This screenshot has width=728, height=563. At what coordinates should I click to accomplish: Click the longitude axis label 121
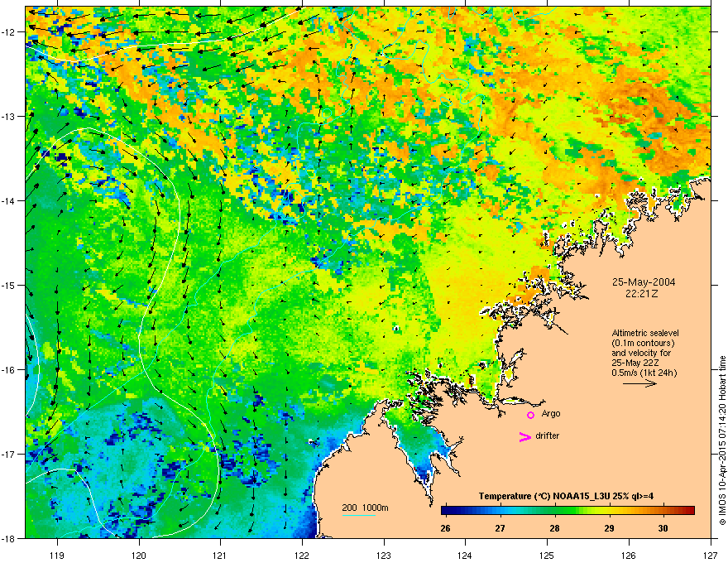[x=220, y=555]
